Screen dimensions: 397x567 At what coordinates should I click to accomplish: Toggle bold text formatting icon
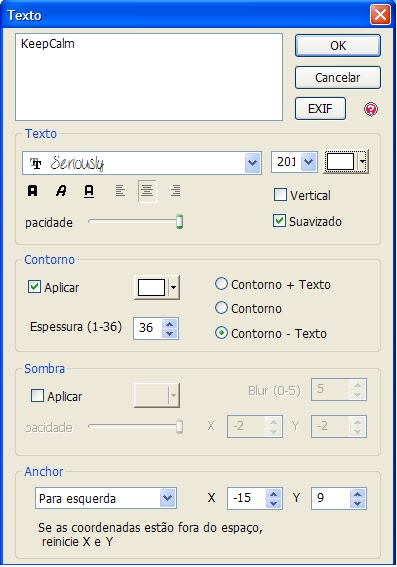coord(33,191)
